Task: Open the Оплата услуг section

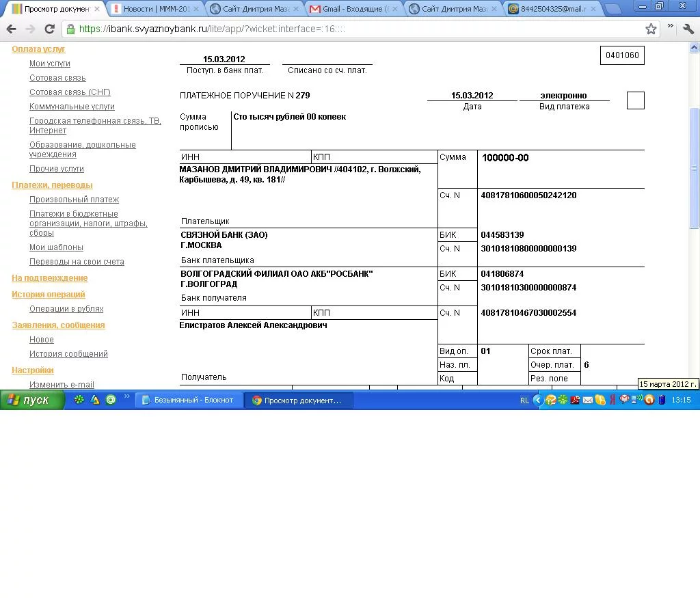Action: [38, 49]
